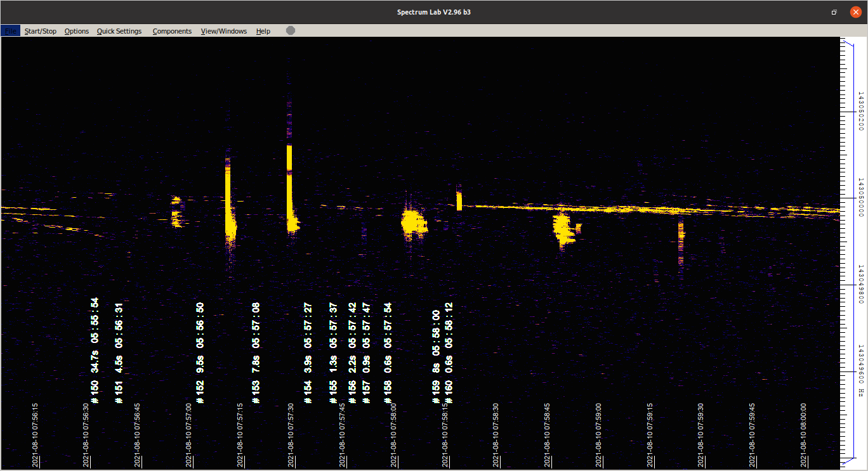This screenshot has height=471, width=868.
Task: Click time label 2021-08-10 07:59:15
Action: [x=650, y=435]
